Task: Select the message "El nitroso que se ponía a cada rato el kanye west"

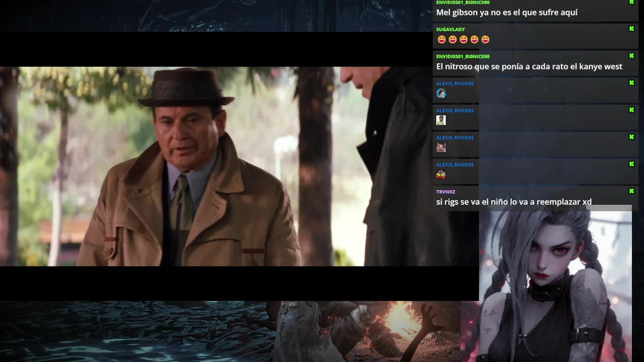Action: pyautogui.click(x=529, y=66)
